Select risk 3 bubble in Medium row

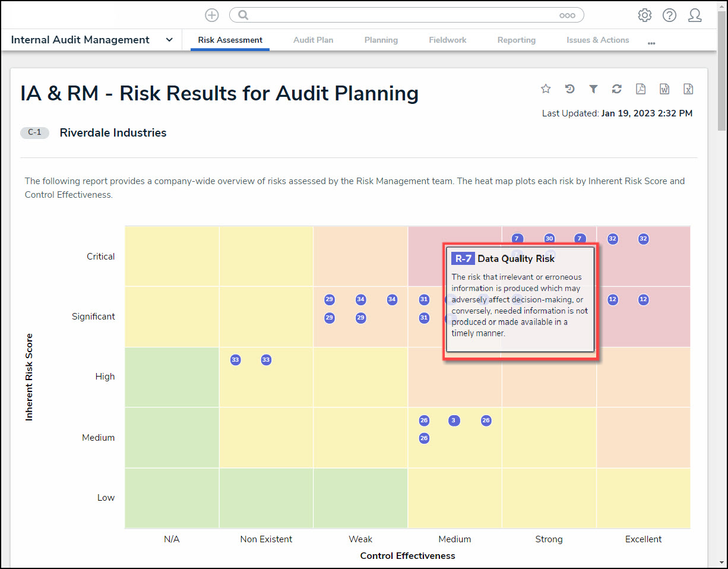coord(454,421)
